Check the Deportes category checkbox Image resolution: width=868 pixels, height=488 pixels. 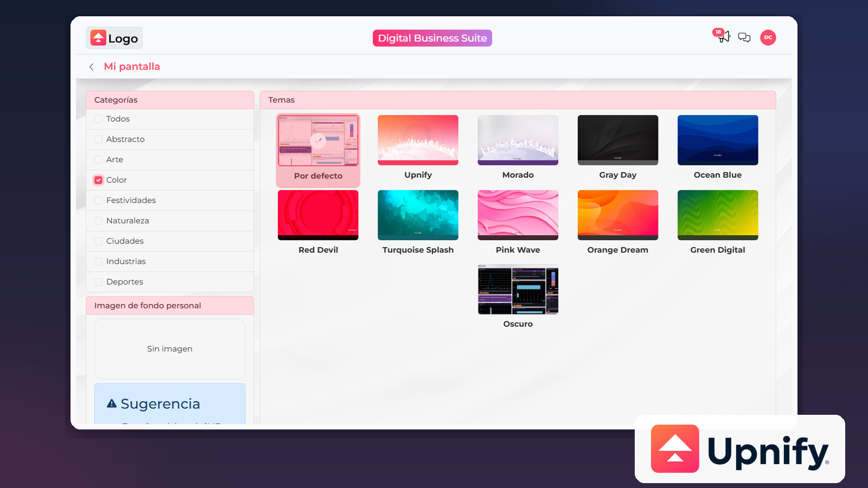coord(98,282)
